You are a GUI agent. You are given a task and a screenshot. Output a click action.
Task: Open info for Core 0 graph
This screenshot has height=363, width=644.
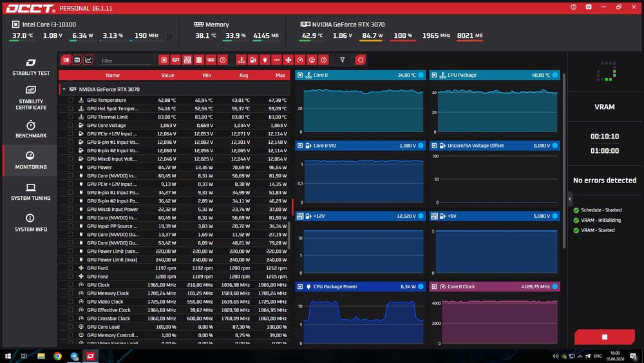(421, 75)
